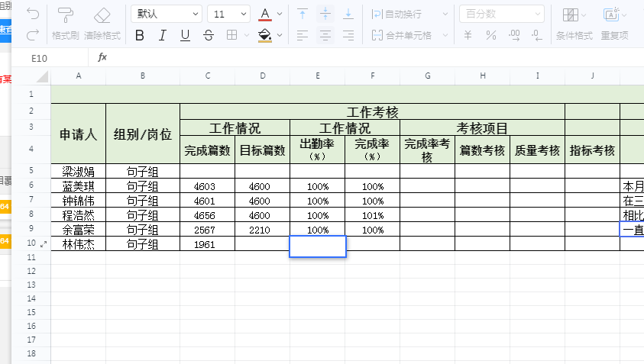Apply the red font color A icon

[x=265, y=14]
